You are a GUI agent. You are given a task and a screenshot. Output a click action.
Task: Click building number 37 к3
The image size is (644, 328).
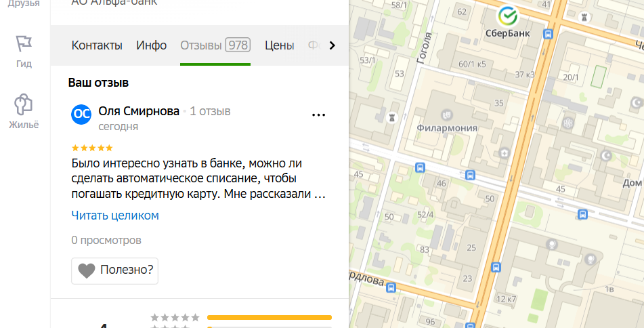click(x=525, y=75)
